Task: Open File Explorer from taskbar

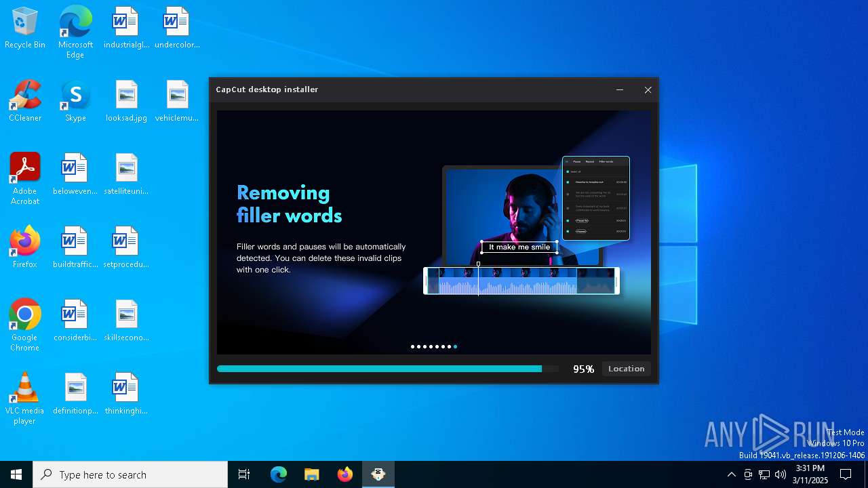Action: [x=312, y=474]
